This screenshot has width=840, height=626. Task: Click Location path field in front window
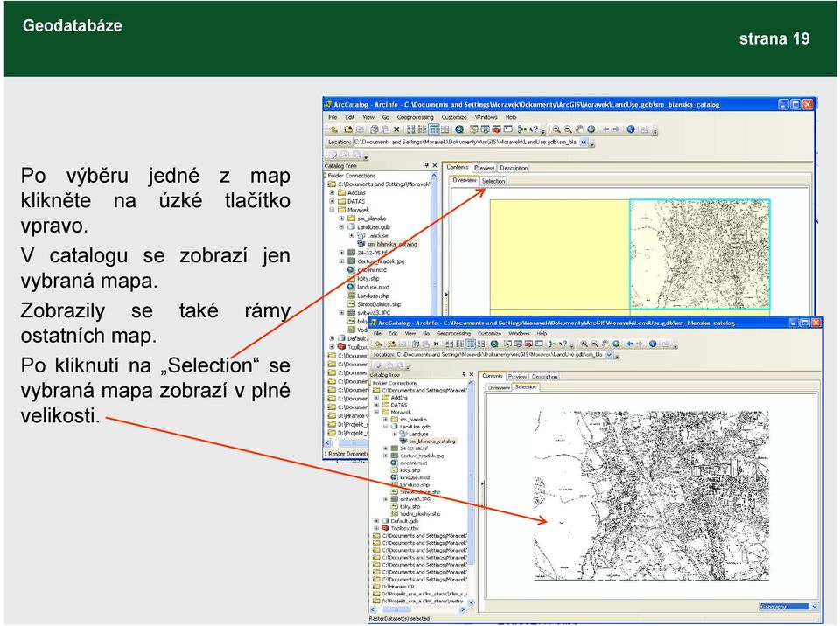pyautogui.click(x=500, y=354)
